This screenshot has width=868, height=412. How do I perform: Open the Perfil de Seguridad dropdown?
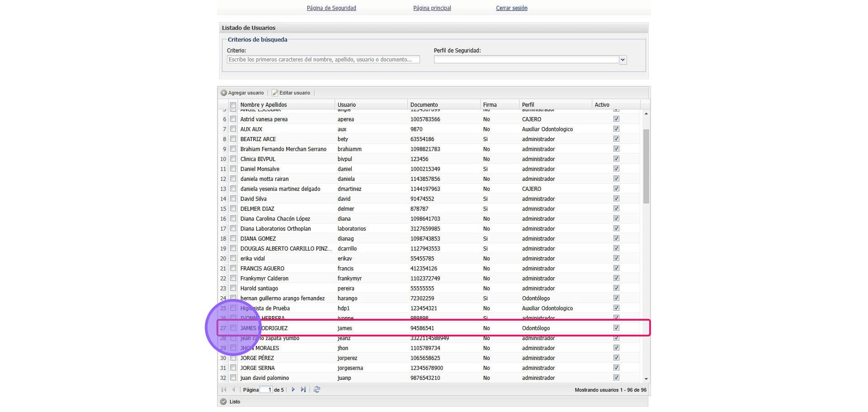pyautogui.click(x=623, y=60)
